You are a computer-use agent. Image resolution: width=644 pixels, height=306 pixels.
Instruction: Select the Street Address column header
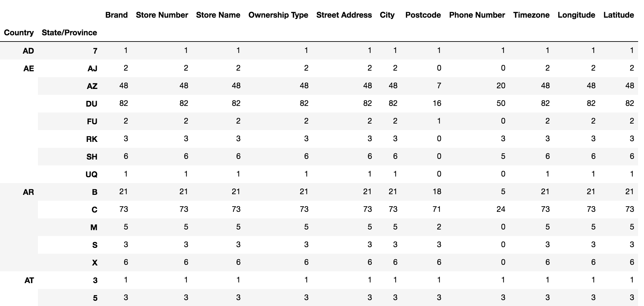[344, 15]
